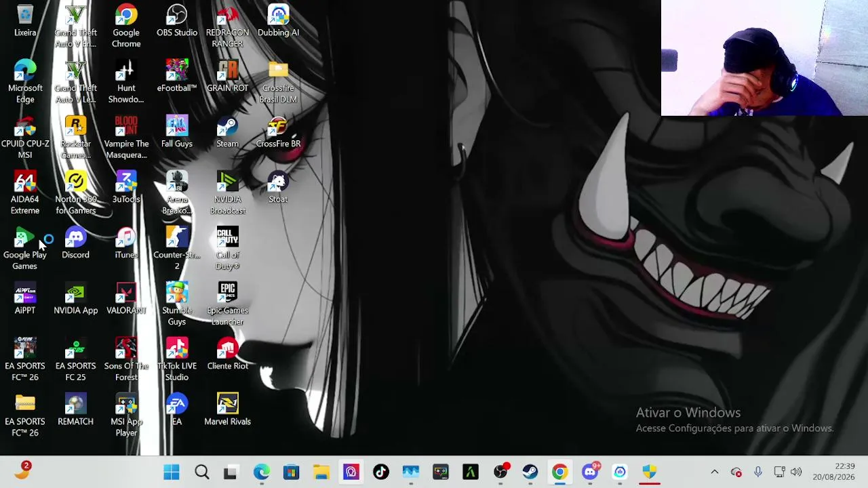The height and width of the screenshot is (488, 868).
Task: Open GRAIN ROT desktop shortcut
Action: coord(227,77)
